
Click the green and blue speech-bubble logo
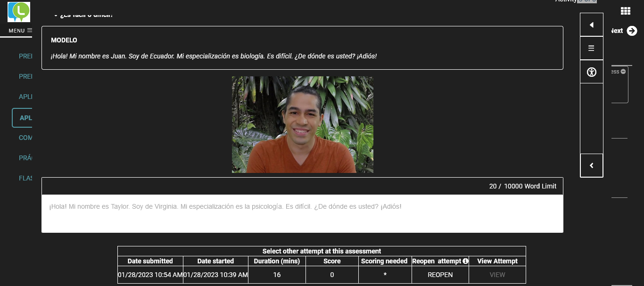point(19,12)
